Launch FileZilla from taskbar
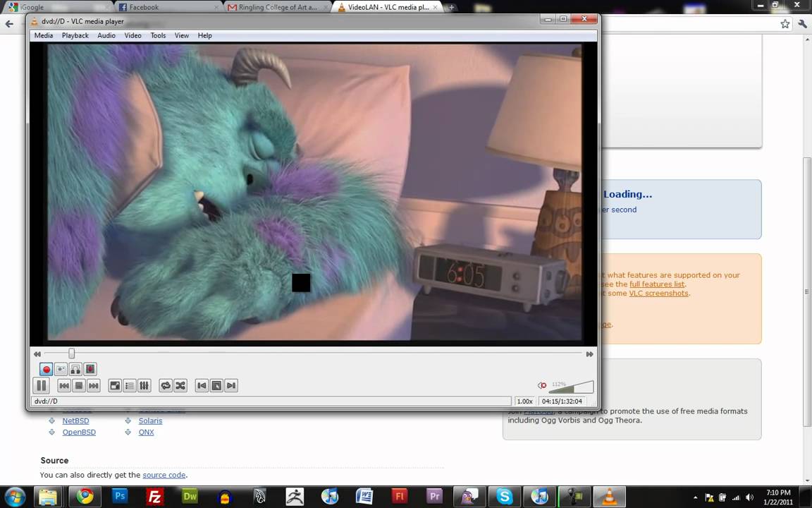The height and width of the screenshot is (508, 812). pos(155,497)
